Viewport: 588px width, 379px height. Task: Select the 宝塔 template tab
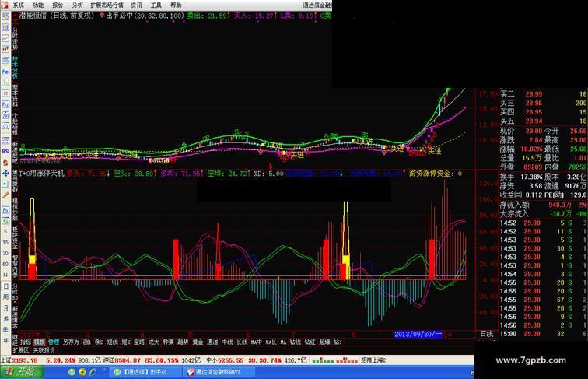139,342
